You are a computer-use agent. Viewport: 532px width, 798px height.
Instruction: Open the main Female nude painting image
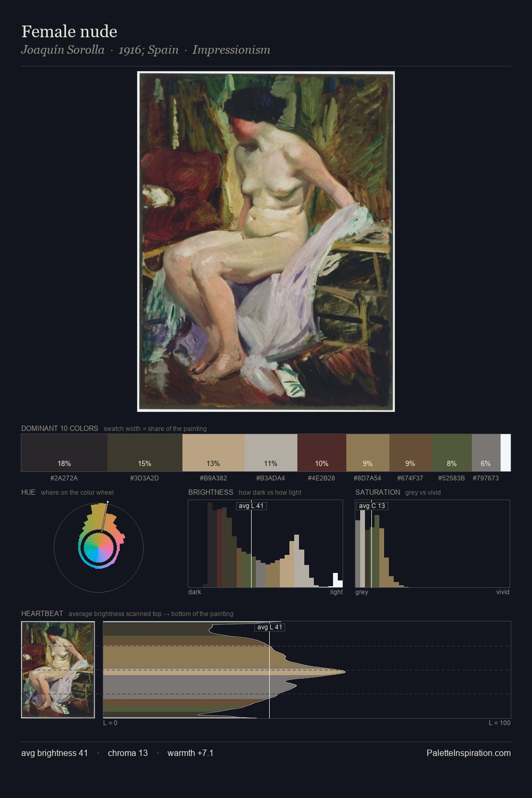click(x=266, y=242)
